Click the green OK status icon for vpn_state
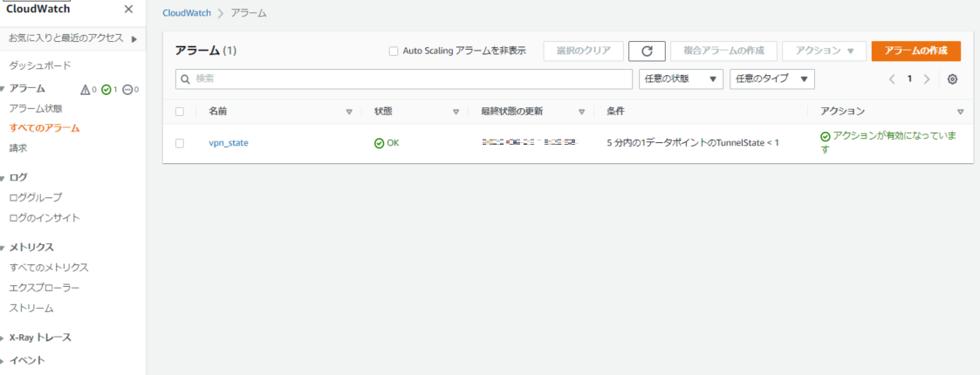The width and height of the screenshot is (980, 375). (x=379, y=143)
